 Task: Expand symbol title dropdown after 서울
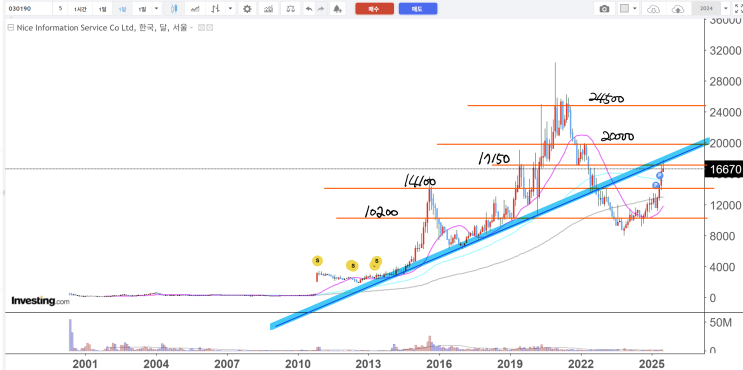point(191,28)
